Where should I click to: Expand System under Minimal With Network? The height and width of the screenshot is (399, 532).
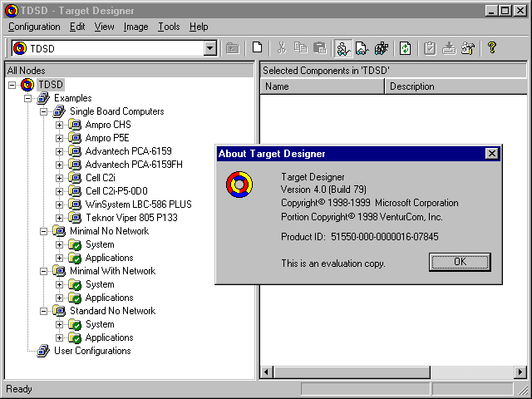tap(59, 284)
